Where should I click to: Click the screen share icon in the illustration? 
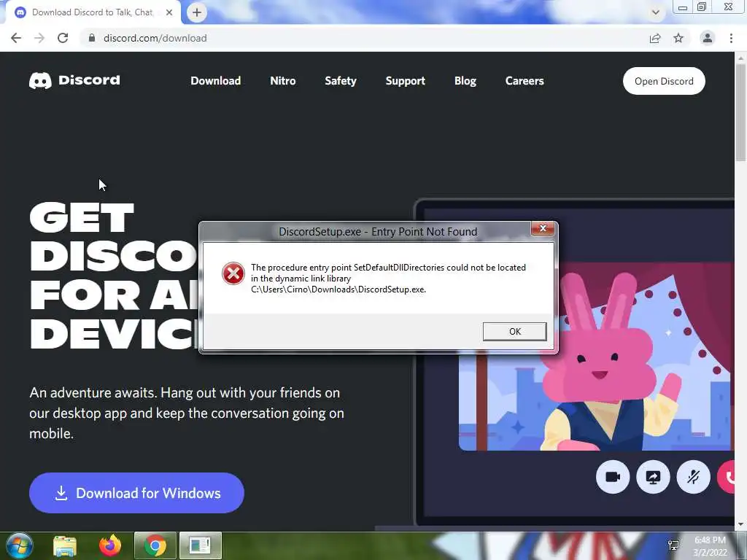point(653,477)
